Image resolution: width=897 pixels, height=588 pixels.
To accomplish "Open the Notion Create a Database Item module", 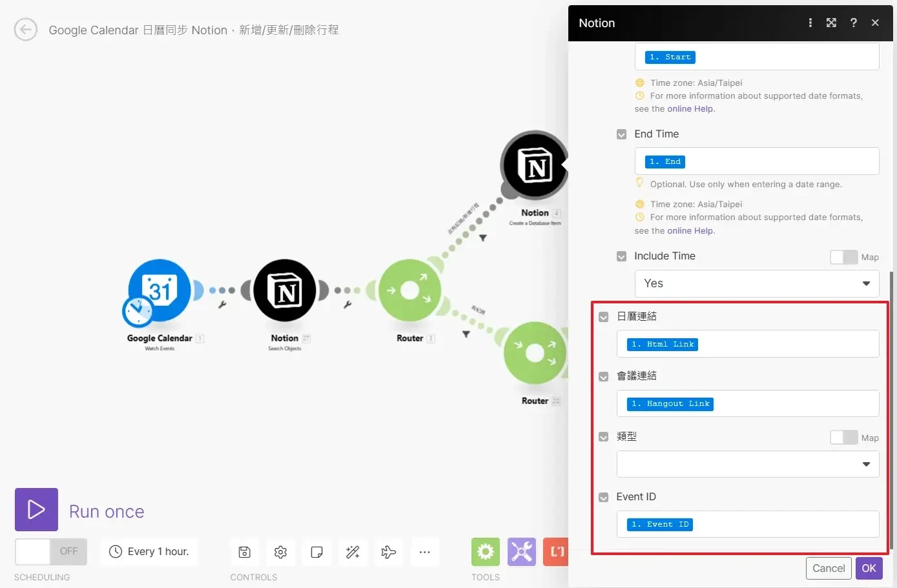I will point(533,165).
